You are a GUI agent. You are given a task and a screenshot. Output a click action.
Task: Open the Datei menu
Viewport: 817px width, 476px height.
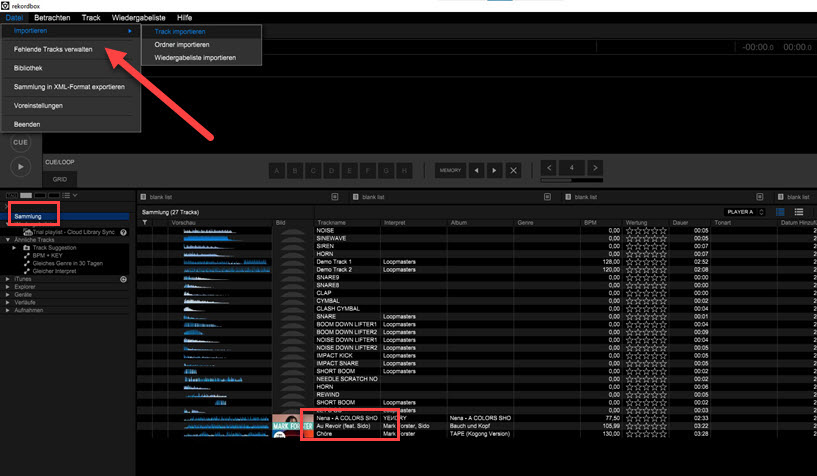(14, 18)
